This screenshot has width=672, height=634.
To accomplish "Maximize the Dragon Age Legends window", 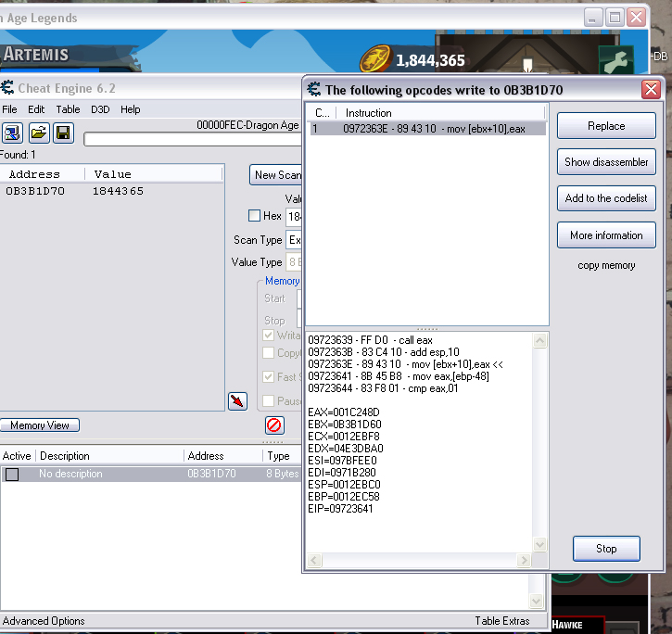I will pyautogui.click(x=615, y=18).
